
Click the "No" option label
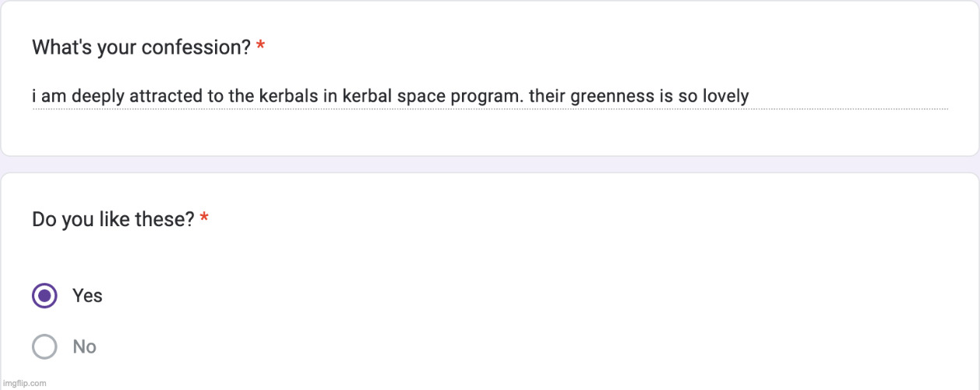[x=84, y=346]
